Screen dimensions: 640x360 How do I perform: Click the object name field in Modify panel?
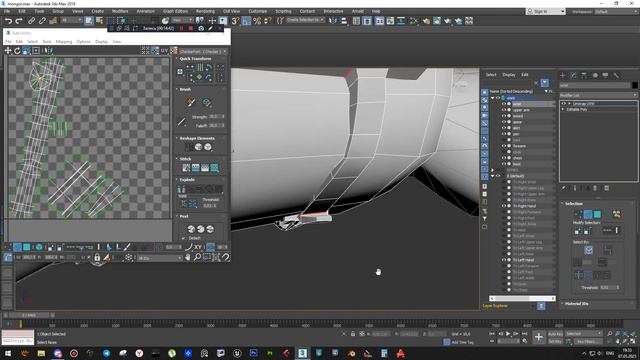594,85
